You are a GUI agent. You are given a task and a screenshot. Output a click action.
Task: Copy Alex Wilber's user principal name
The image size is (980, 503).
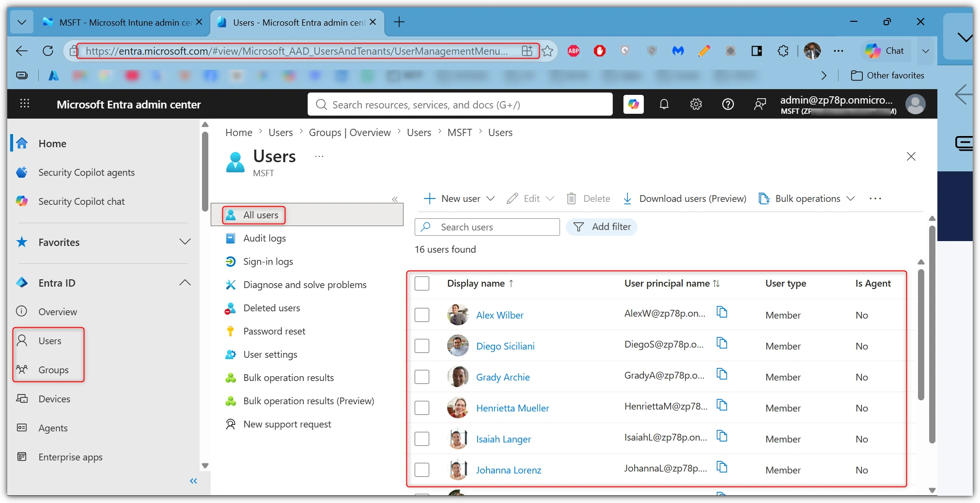point(722,312)
